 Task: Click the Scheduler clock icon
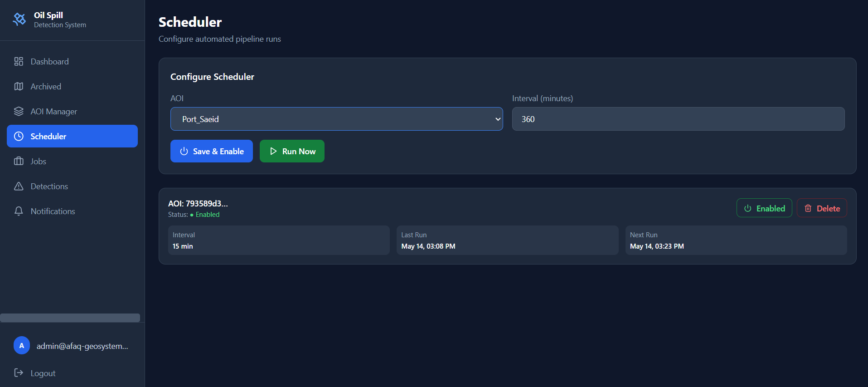coord(19,136)
